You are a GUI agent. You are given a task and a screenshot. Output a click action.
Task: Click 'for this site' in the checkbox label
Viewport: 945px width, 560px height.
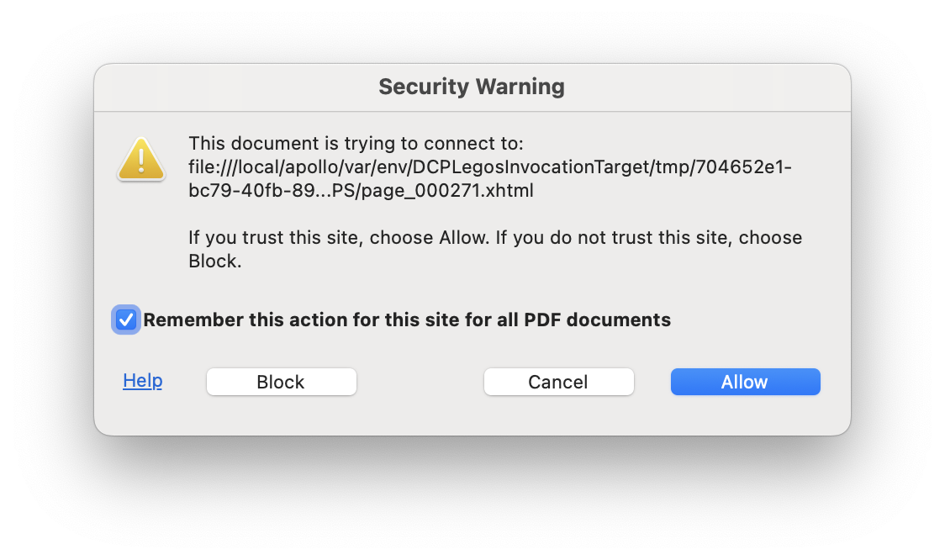pyautogui.click(x=434, y=320)
